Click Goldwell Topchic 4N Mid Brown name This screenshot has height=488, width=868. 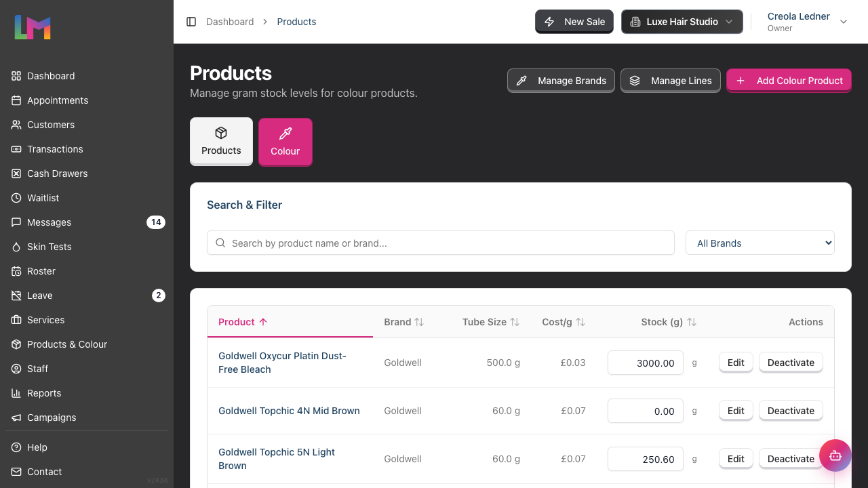(x=289, y=411)
